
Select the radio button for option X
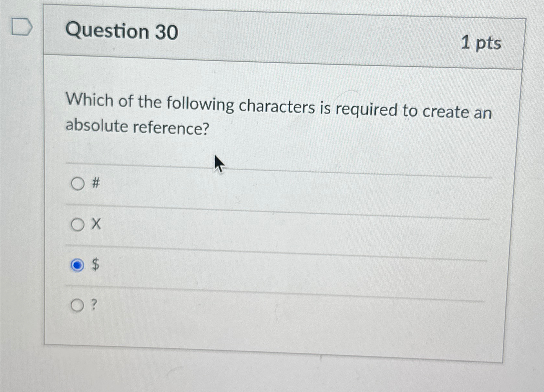click(77, 225)
